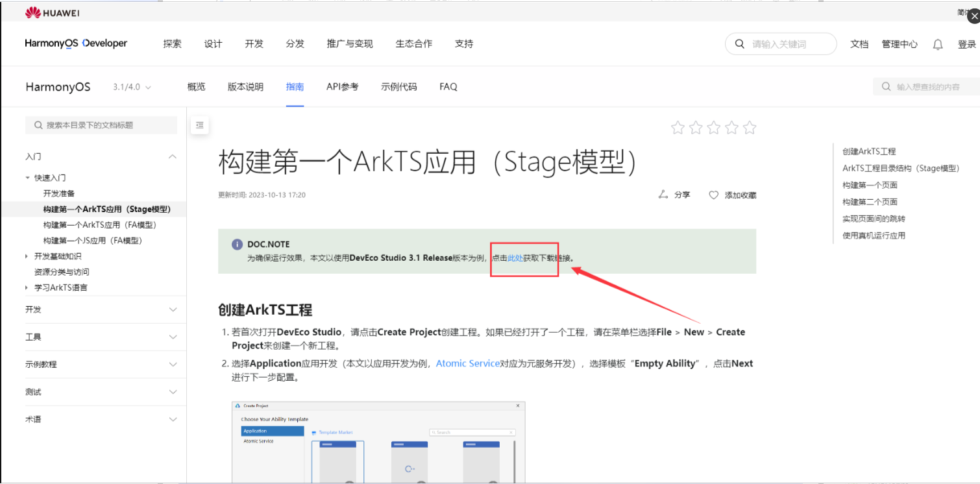Expand the 术语 section
Image resolution: width=980 pixels, height=484 pixels.
(173, 419)
